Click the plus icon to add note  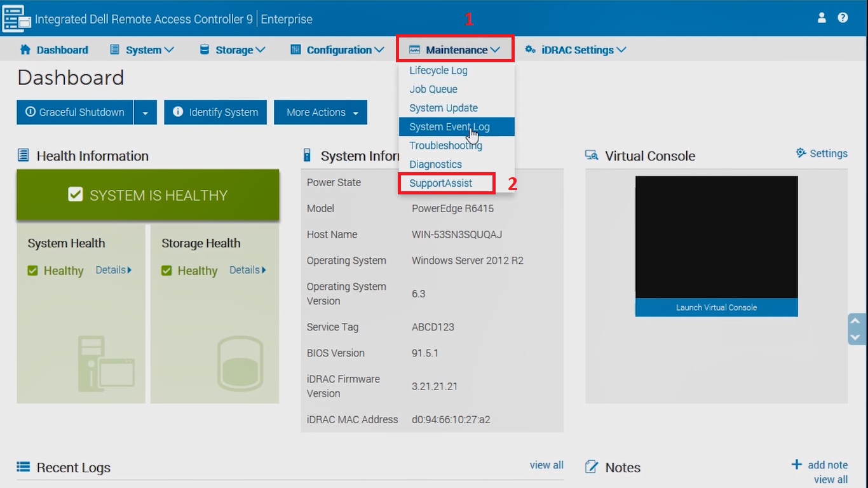pos(796,464)
